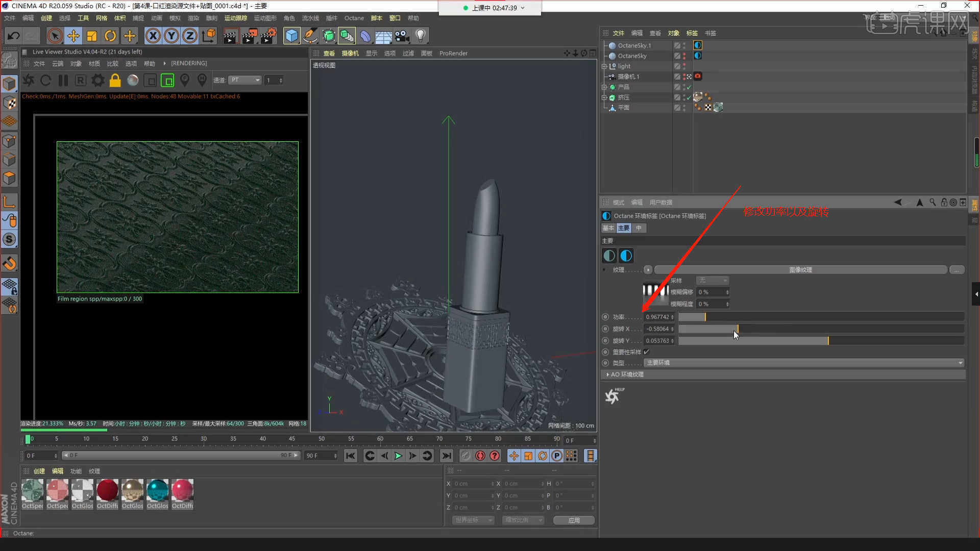
Task: Open the Octane menu
Action: pos(354,18)
